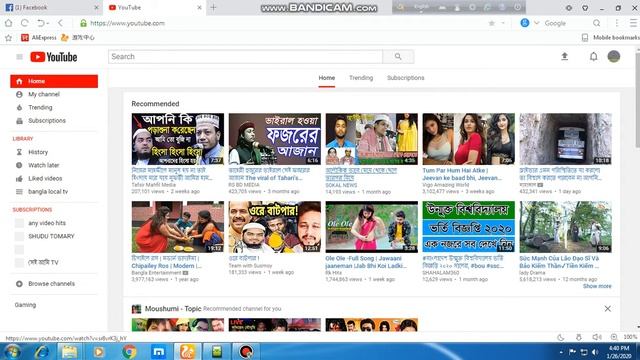Viewport: 640px width, 360px height.
Task: Select the YouTube browser tab
Action: (154, 7)
